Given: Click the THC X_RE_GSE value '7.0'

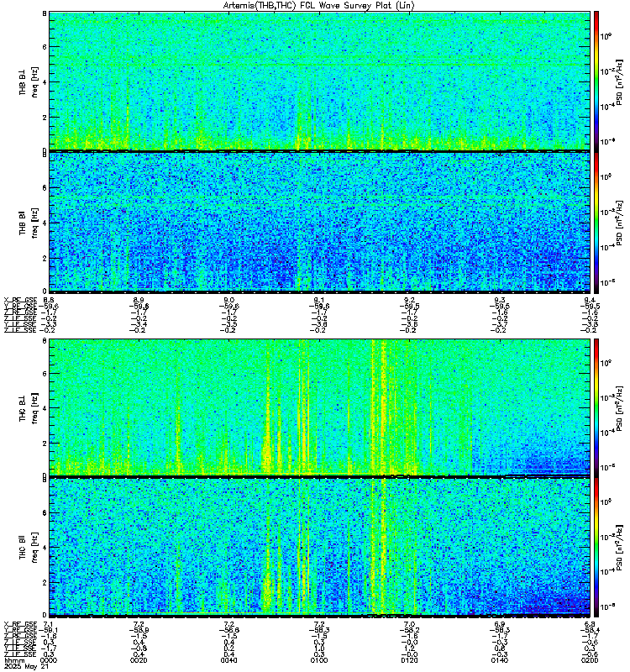Looking at the screenshot, I should [409, 624].
